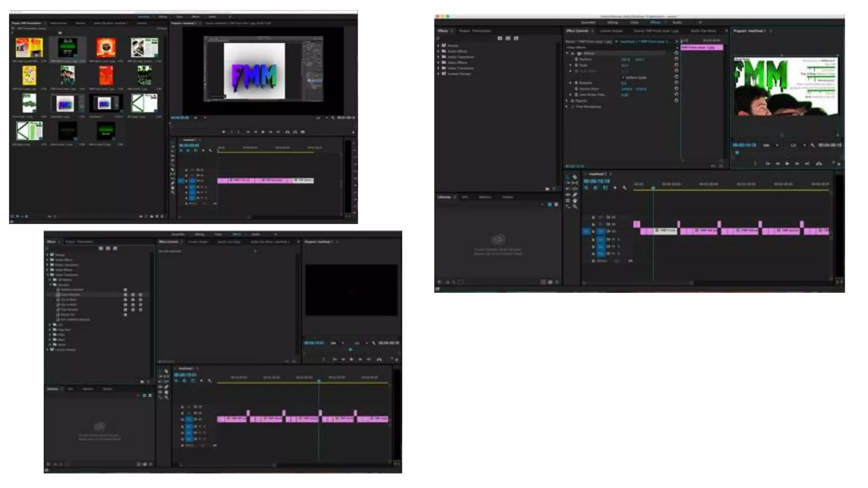Expand the Opacity effect properties

pyautogui.click(x=567, y=101)
